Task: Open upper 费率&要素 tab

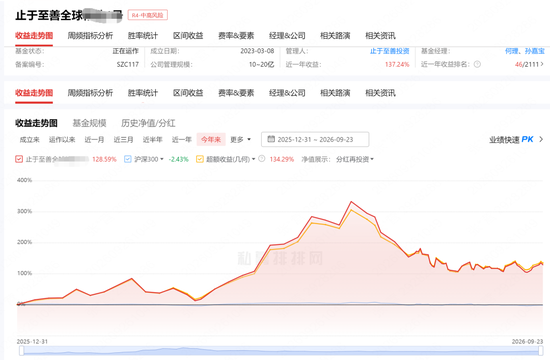Action: (236, 35)
